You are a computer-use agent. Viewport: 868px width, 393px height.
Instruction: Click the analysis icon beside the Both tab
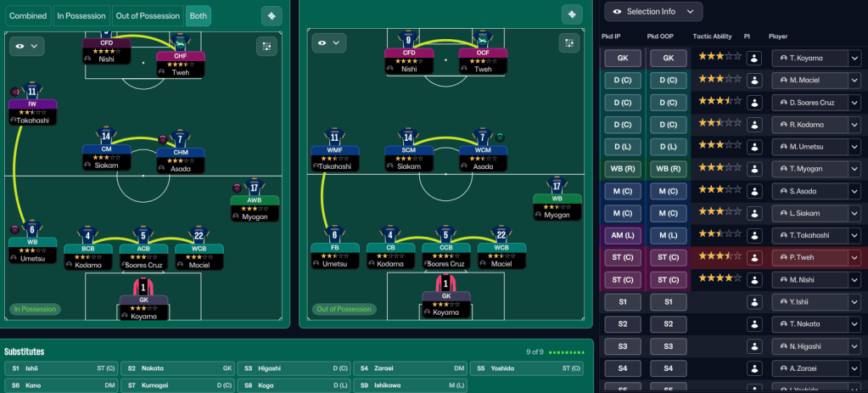[x=272, y=15]
